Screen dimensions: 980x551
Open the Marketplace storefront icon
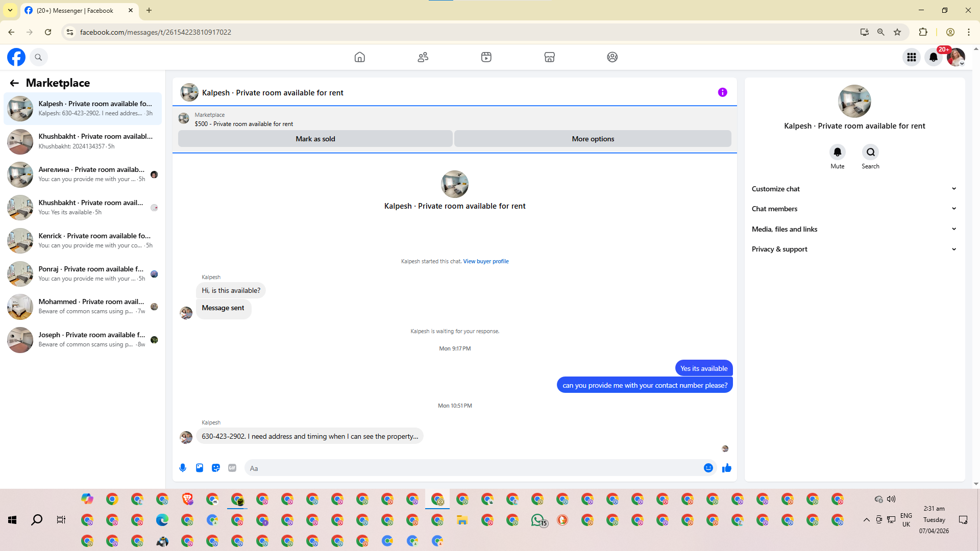(549, 57)
